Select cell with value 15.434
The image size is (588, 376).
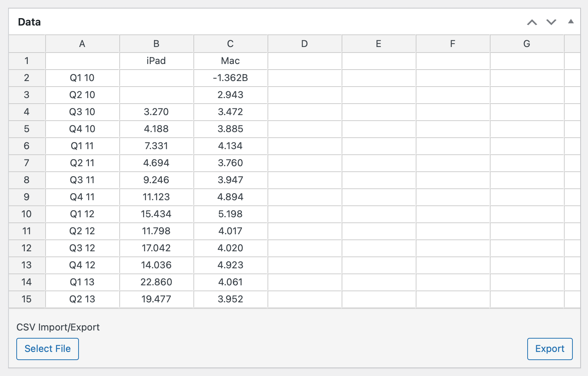[x=156, y=214]
